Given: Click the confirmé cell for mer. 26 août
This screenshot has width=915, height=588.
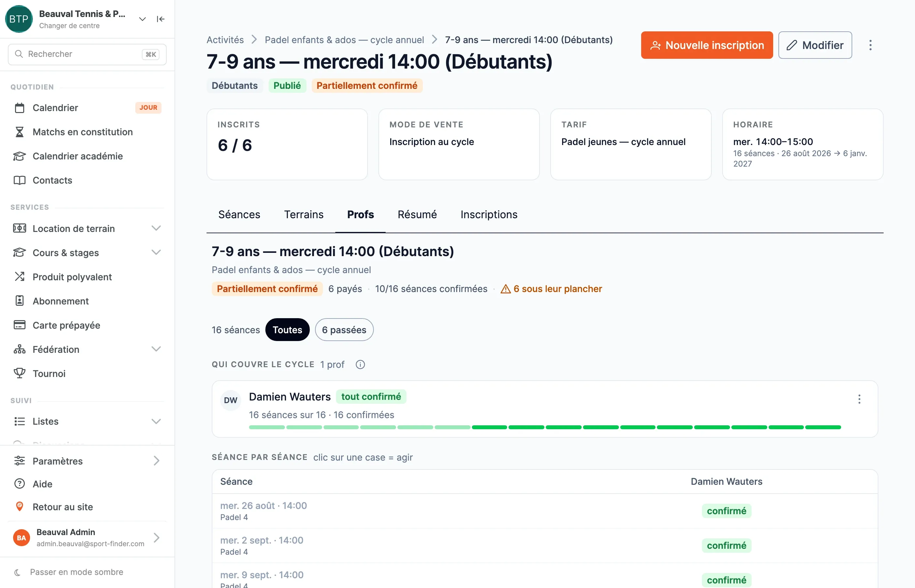Looking at the screenshot, I should [726, 511].
